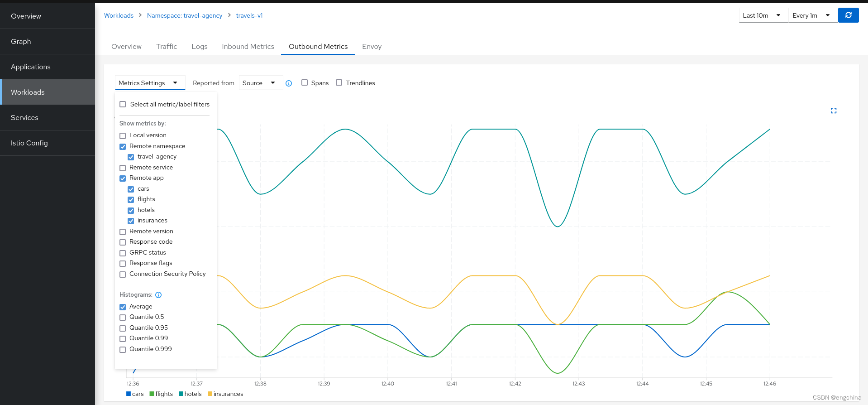868x405 pixels.
Task: Uncheck flights app checkbox
Action: point(131,199)
